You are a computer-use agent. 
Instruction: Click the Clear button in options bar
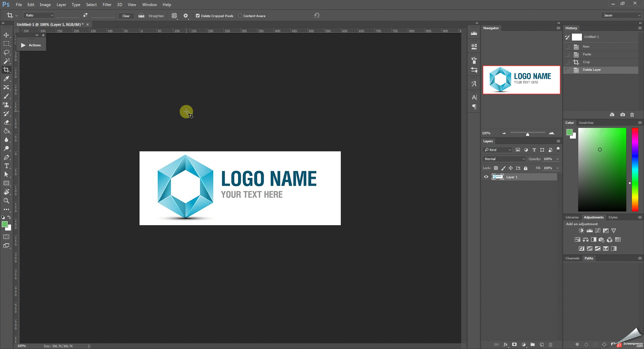click(126, 16)
